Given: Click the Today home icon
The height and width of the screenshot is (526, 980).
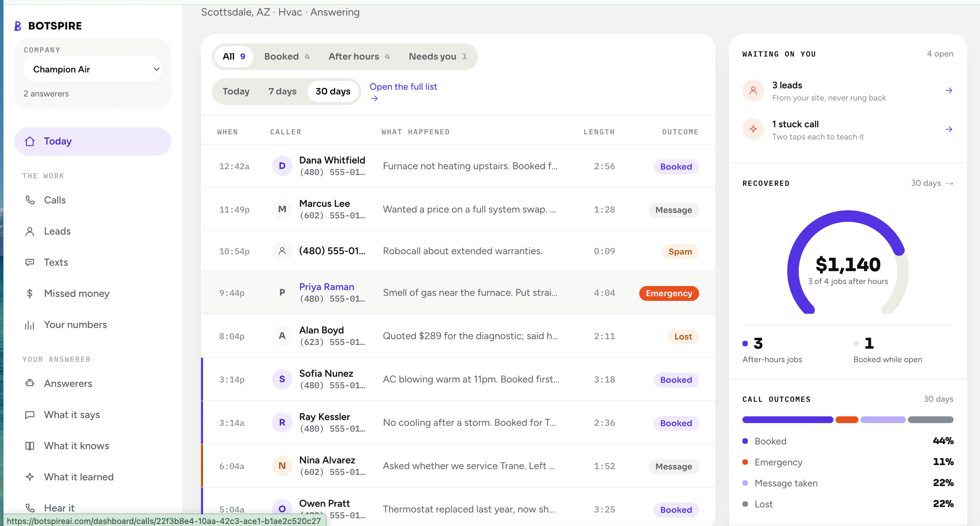Looking at the screenshot, I should pyautogui.click(x=30, y=141).
